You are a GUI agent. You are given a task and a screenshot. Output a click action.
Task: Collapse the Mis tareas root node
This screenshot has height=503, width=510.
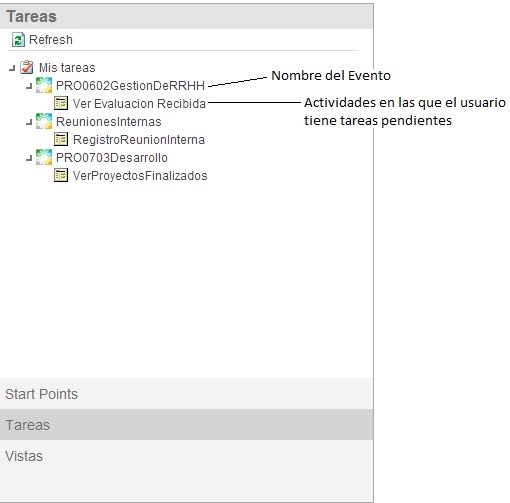12,69
